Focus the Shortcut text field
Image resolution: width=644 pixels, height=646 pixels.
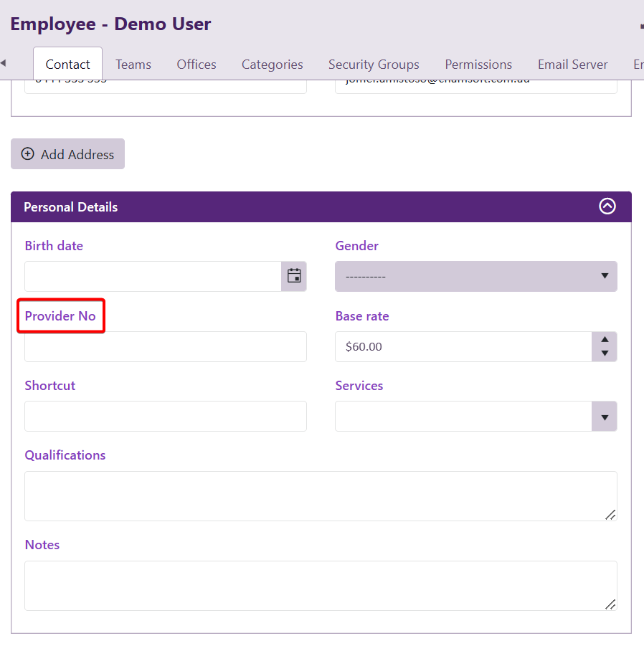(x=166, y=417)
